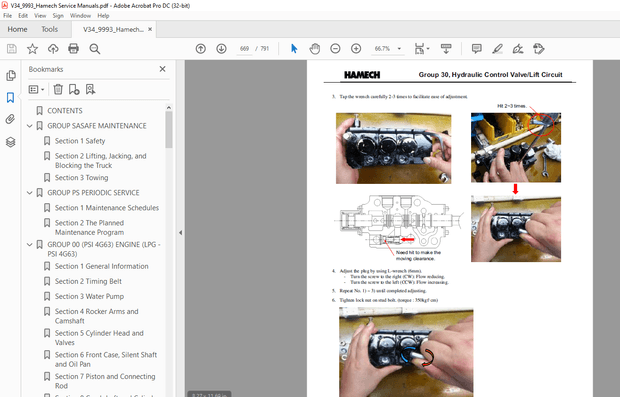Viewport: 620px width, 397px height.
Task: Open Section 1 Maintenance Schedules bookmark
Action: [x=107, y=208]
